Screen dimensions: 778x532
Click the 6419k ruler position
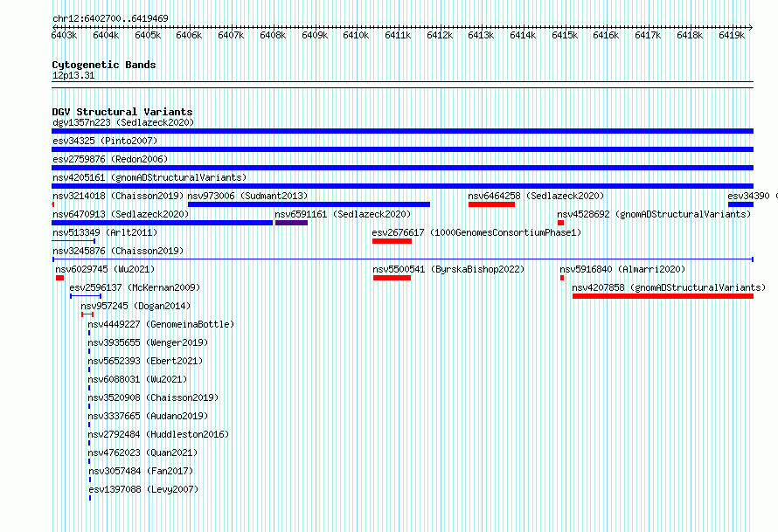(732, 35)
